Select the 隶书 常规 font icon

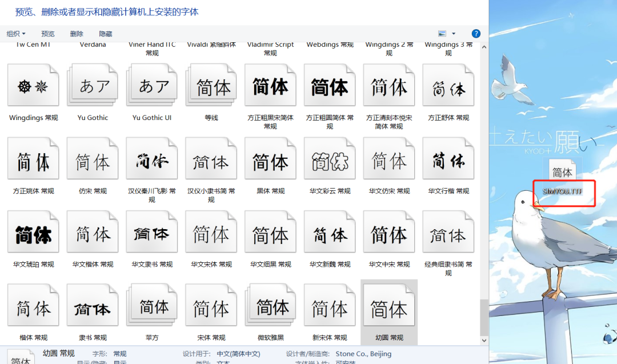click(x=93, y=305)
